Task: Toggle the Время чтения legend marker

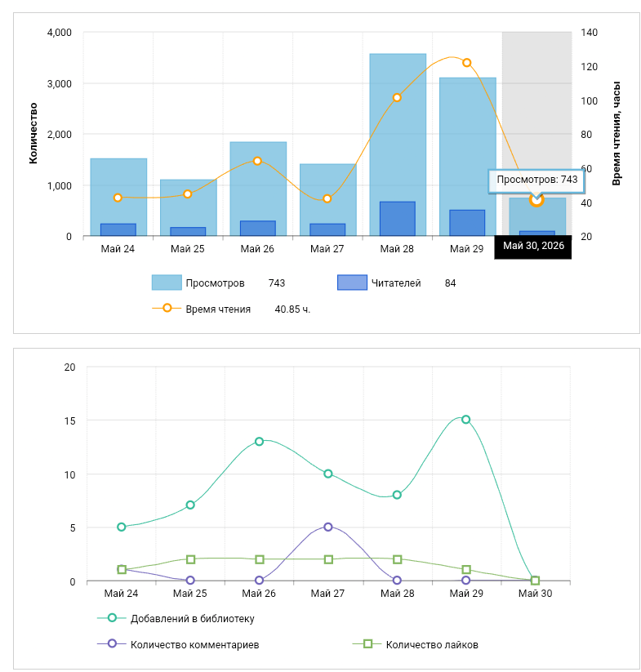Action: click(167, 308)
